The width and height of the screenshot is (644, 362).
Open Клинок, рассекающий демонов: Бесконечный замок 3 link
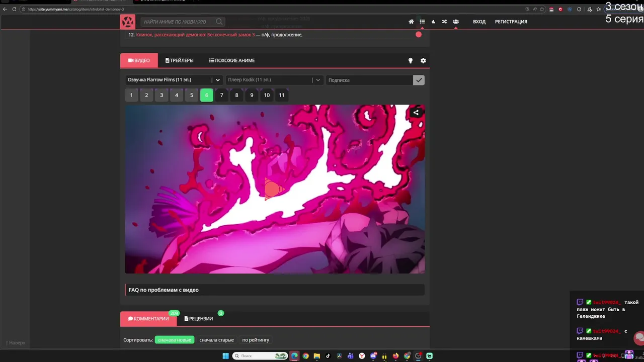195,35
